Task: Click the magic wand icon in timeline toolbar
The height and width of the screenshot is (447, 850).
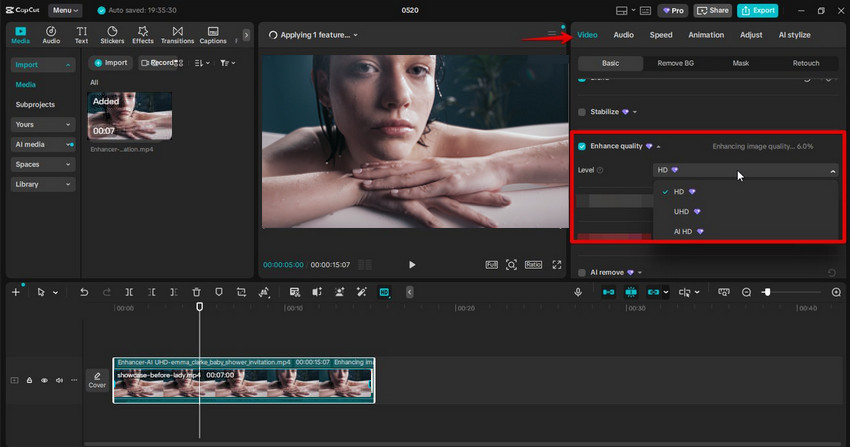Action: tap(362, 292)
